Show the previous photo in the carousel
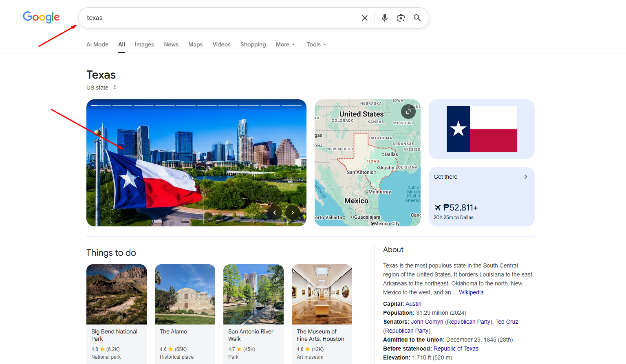 pyautogui.click(x=275, y=213)
